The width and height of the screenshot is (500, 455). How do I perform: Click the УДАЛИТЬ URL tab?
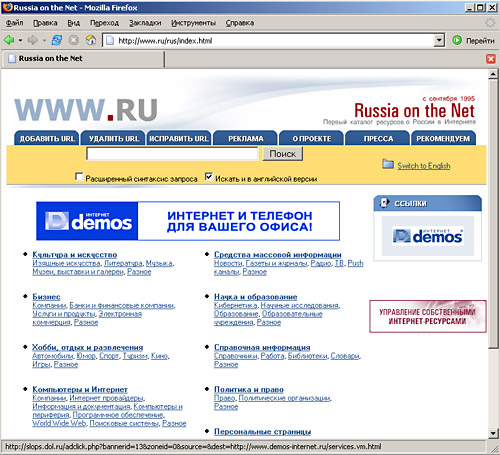click(113, 138)
